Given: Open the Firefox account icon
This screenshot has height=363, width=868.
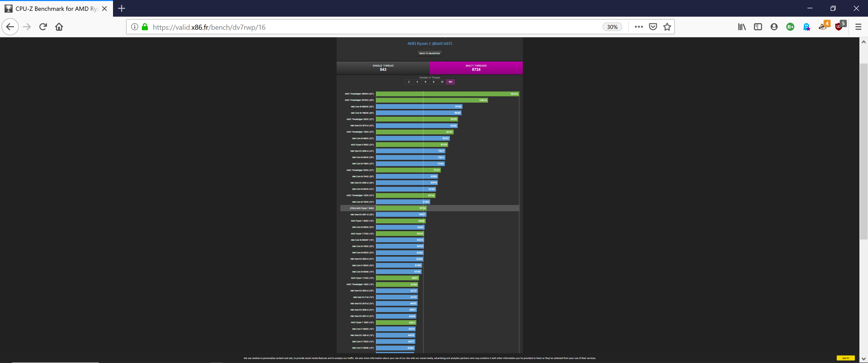Looking at the screenshot, I should click(774, 27).
